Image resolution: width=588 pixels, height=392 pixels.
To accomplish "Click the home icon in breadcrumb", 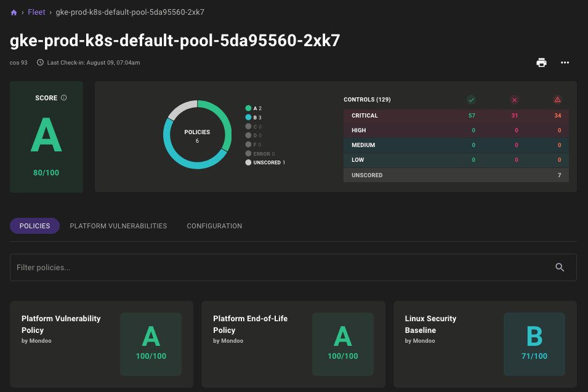I will click(x=14, y=12).
